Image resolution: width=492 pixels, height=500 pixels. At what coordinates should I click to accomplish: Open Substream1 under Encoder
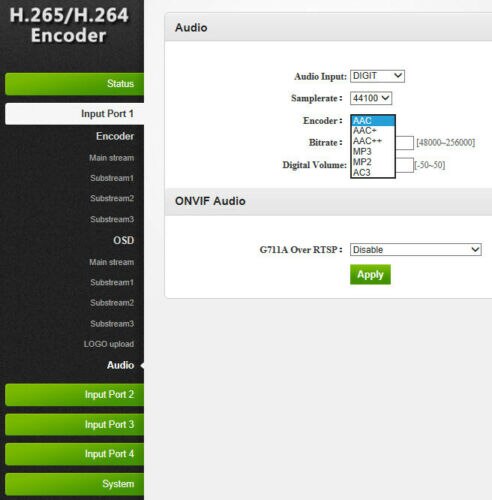coord(112,178)
